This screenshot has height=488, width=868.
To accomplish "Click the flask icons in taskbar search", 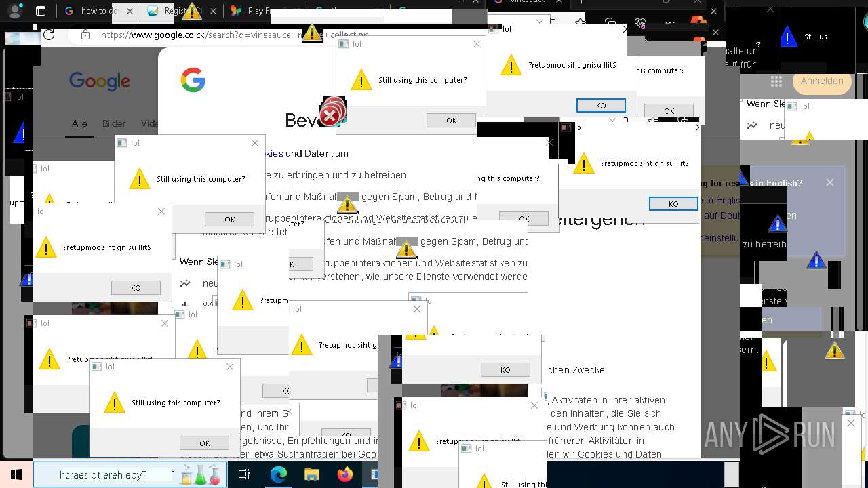I will (x=201, y=475).
